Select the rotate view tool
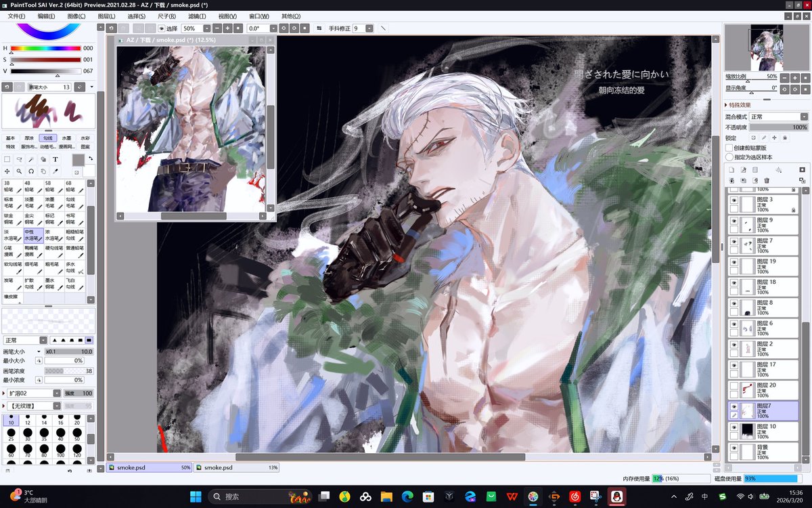This screenshot has height=508, width=812. coord(31,171)
